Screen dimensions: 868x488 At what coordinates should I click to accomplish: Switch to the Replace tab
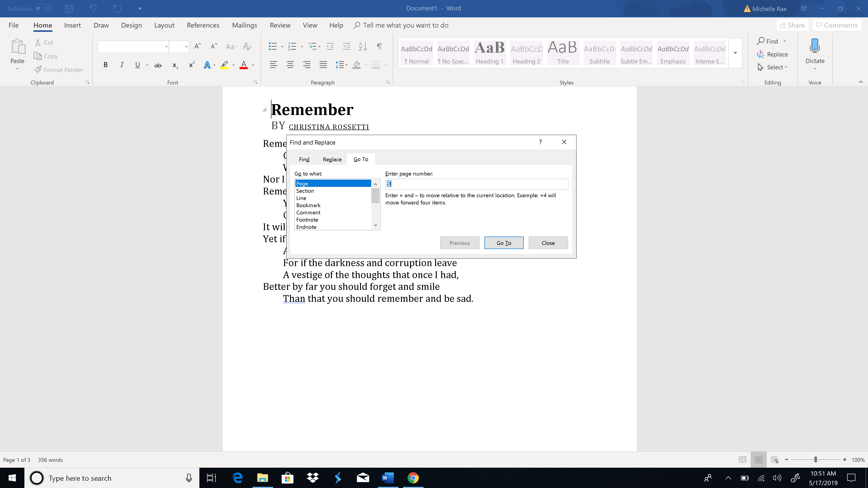332,159
